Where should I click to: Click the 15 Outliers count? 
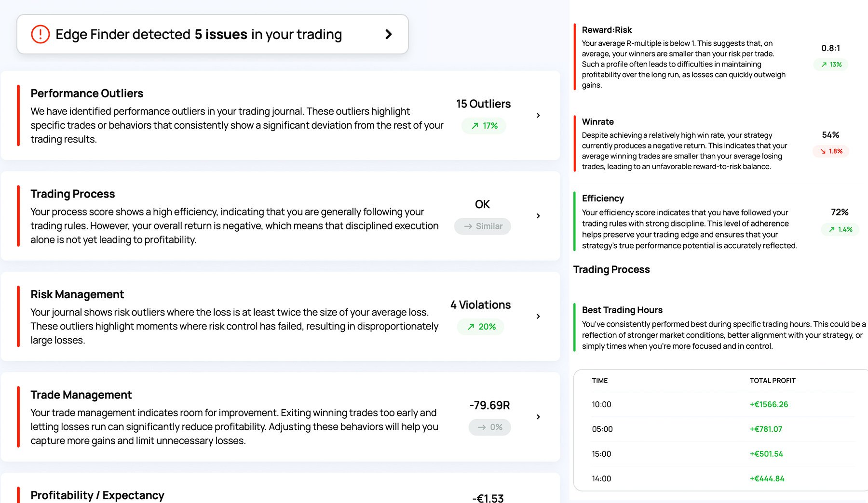click(x=483, y=104)
